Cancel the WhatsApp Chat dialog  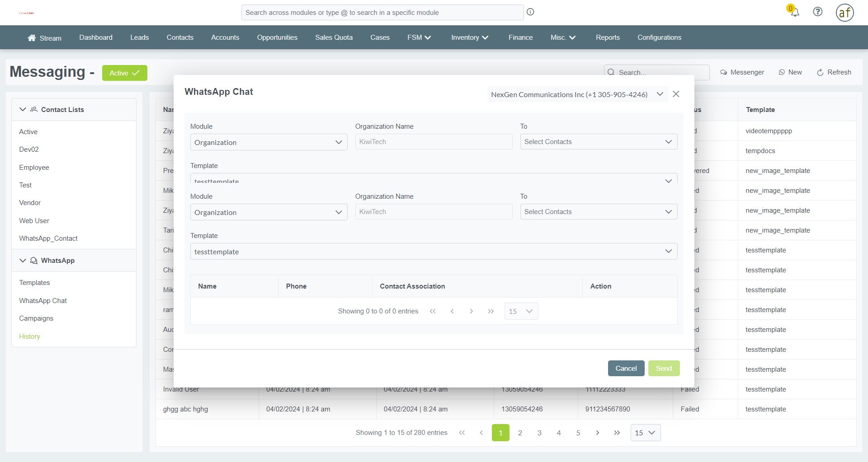coord(626,368)
